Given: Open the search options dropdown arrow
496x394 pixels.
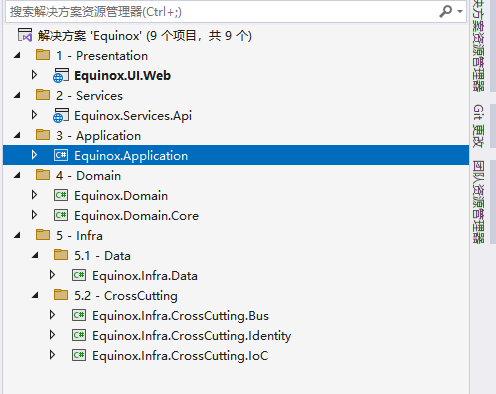Looking at the screenshot, I should (460, 12).
